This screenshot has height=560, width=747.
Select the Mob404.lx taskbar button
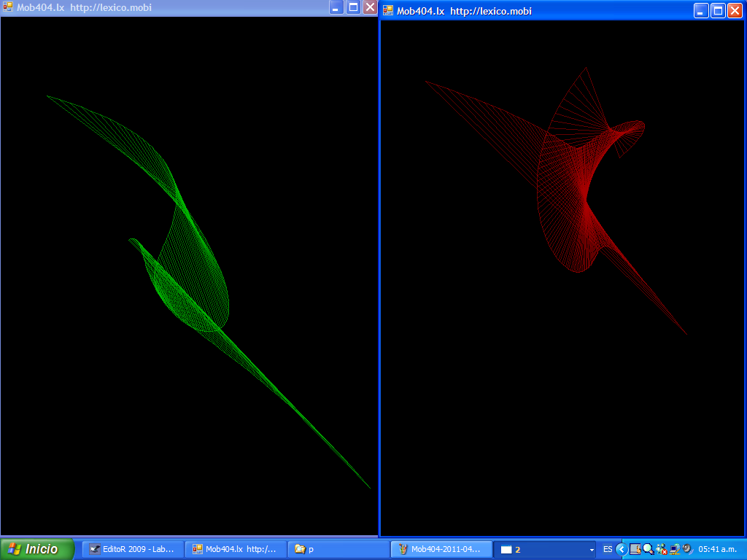[235, 549]
